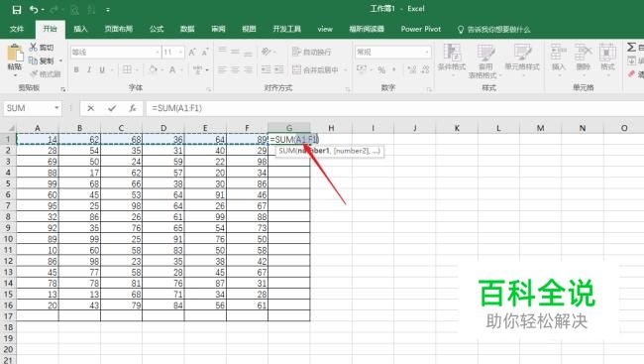Apply the fill color bucket
The image size is (644, 364).
(153, 69)
